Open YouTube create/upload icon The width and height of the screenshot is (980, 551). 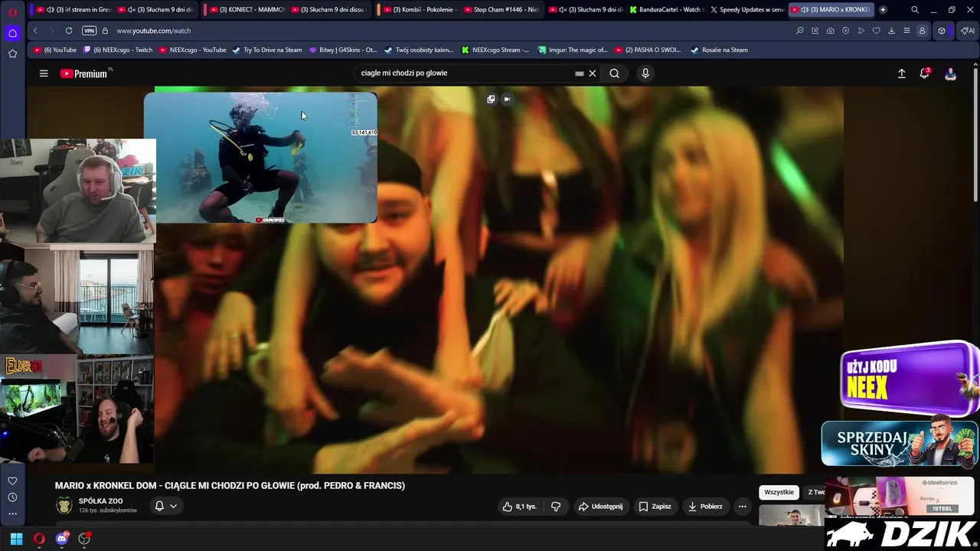[901, 73]
